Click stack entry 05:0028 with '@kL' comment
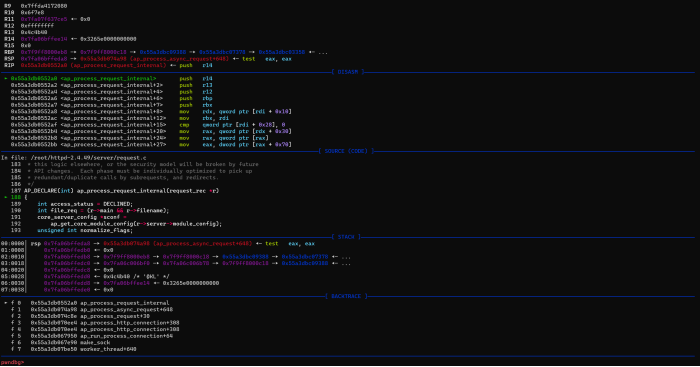Screen dimensions: 700x367 (85, 277)
